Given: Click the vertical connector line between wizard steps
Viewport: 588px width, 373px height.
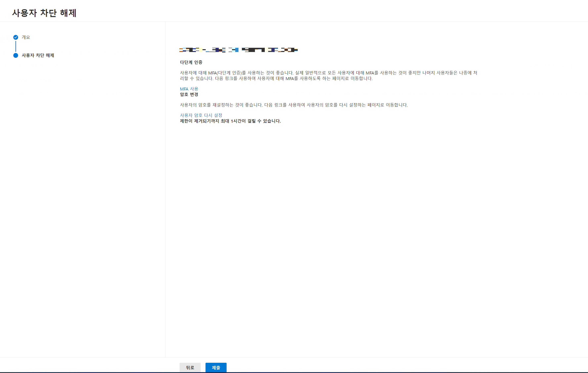Looking at the screenshot, I should [16, 46].
